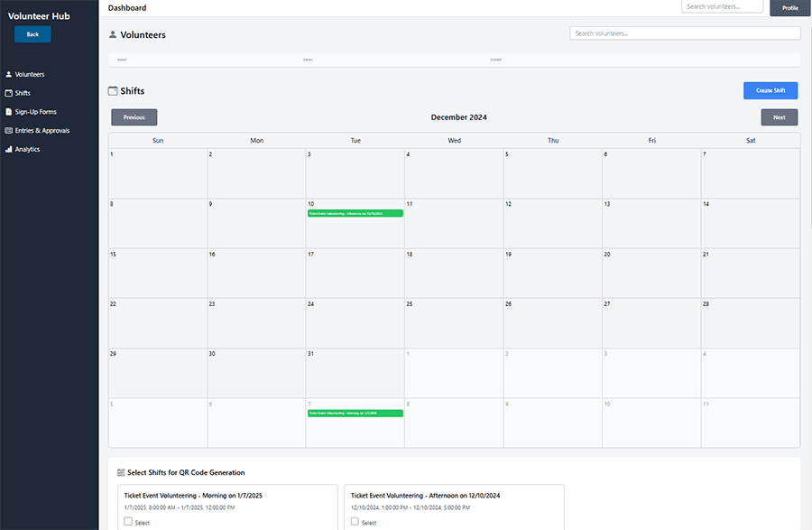Click the December 2024 month label
Viewport: 812px width, 530px height.
pyautogui.click(x=459, y=117)
